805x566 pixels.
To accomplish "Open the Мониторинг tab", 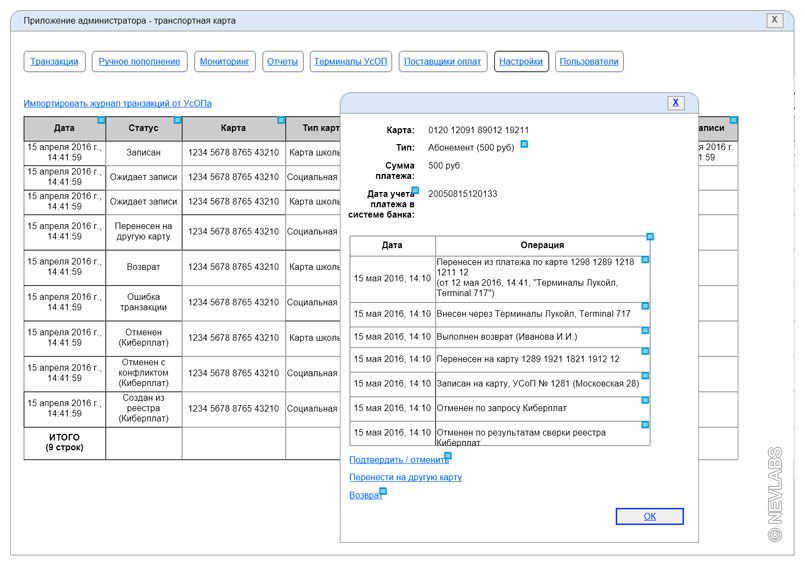I will point(225,62).
